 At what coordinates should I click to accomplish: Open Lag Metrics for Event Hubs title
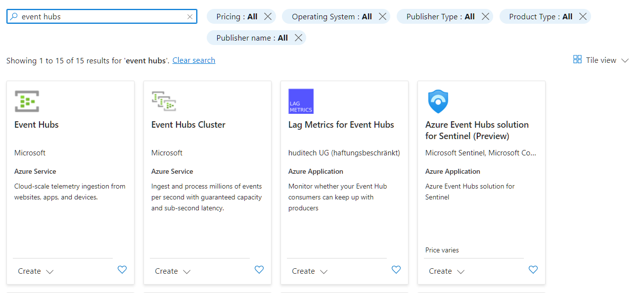pos(341,125)
